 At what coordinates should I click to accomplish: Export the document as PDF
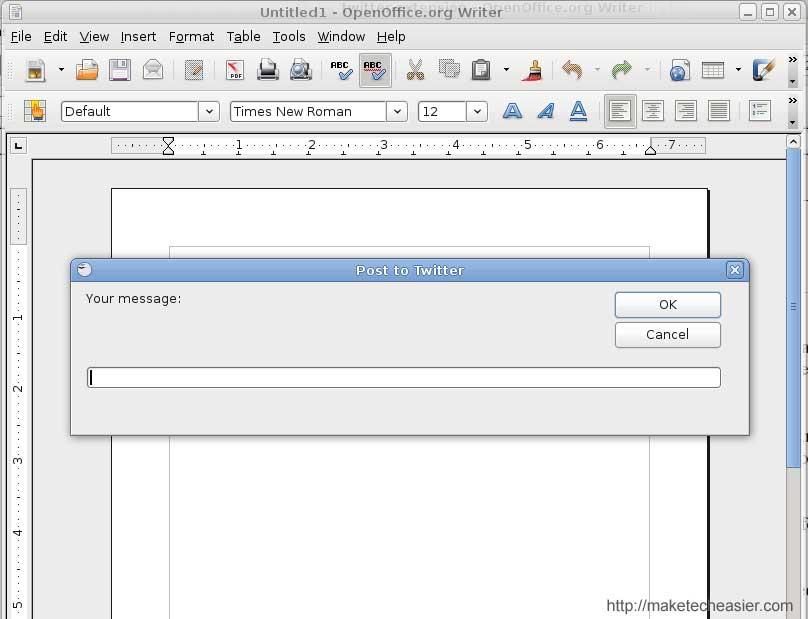coord(236,70)
